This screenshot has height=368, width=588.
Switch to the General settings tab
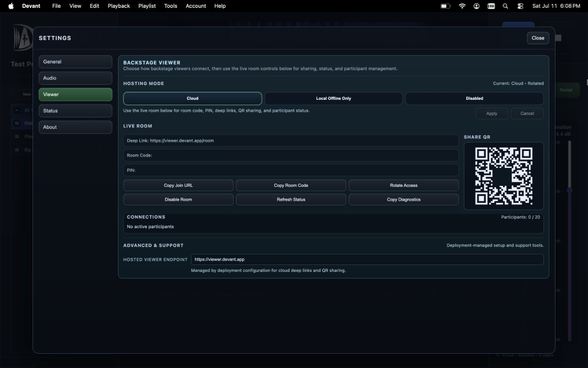point(75,62)
